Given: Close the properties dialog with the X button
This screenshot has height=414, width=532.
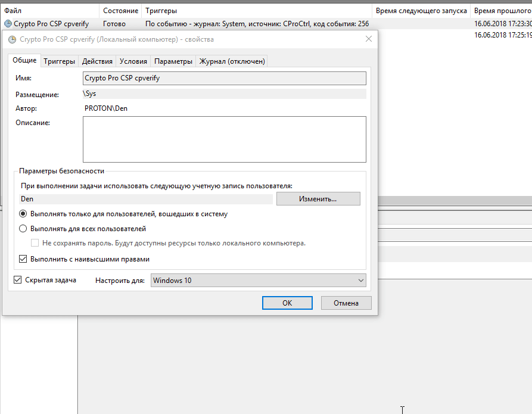Looking at the screenshot, I should (369, 39).
